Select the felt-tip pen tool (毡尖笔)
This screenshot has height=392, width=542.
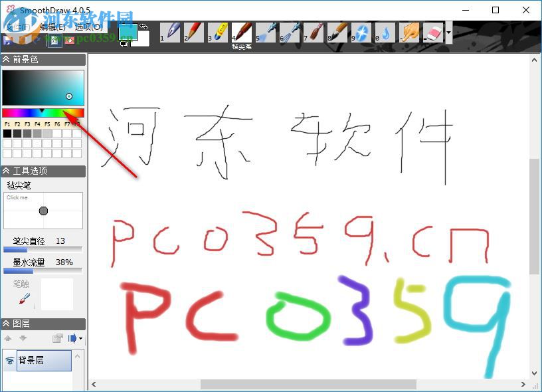[242, 31]
